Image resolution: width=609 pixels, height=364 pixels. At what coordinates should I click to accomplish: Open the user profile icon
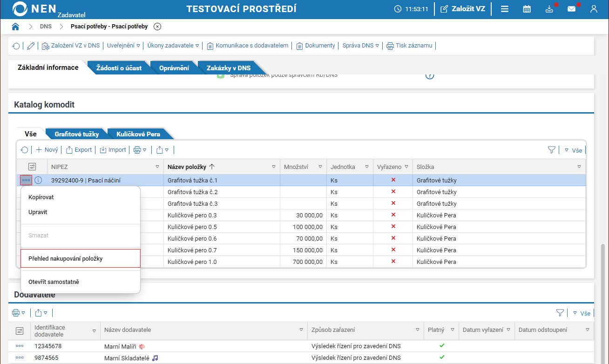click(x=593, y=9)
